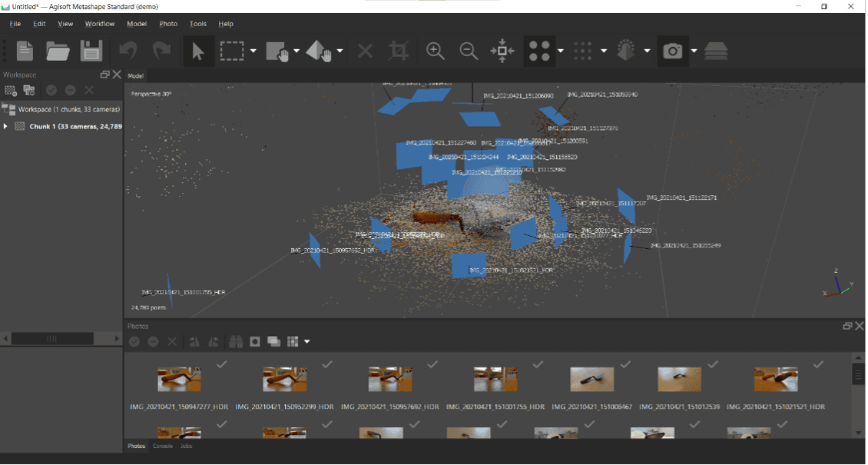868x465 pixels.
Task: Reset the view with the four-arrow icon
Action: coord(502,51)
